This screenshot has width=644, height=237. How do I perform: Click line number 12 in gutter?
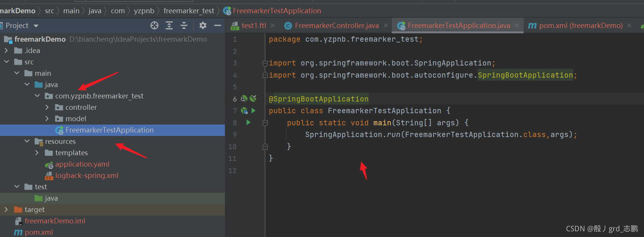[x=232, y=170]
